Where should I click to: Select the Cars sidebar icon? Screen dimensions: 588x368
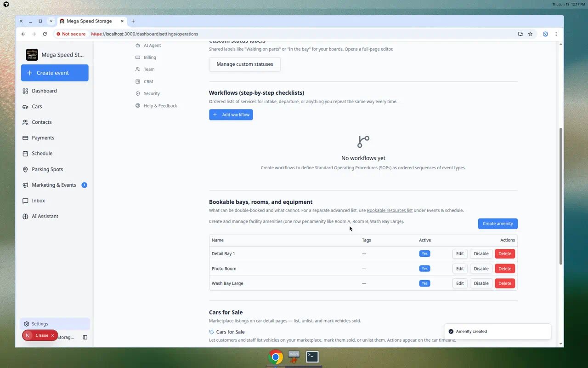coord(25,107)
